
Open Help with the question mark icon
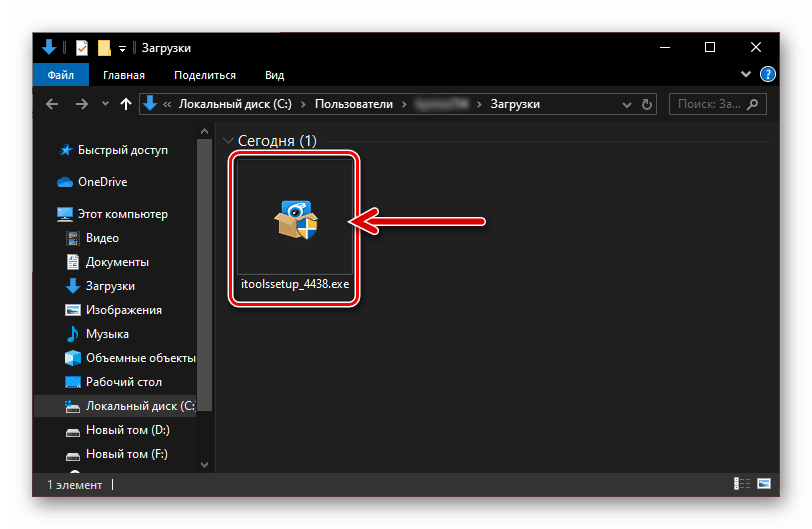coord(767,75)
